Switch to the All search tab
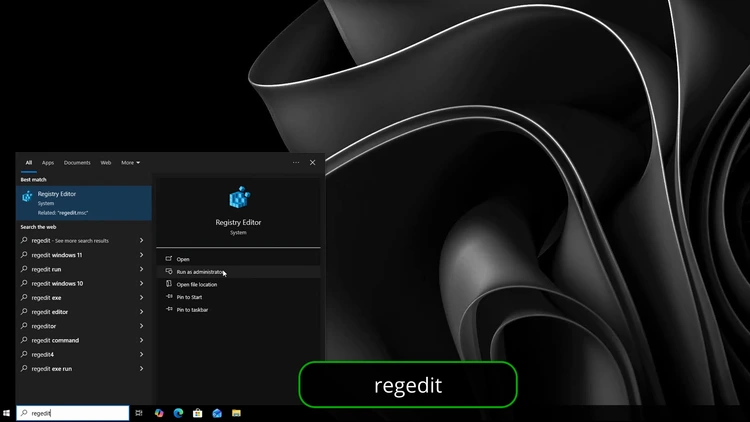Viewport: 750px width, 422px height. [x=29, y=163]
